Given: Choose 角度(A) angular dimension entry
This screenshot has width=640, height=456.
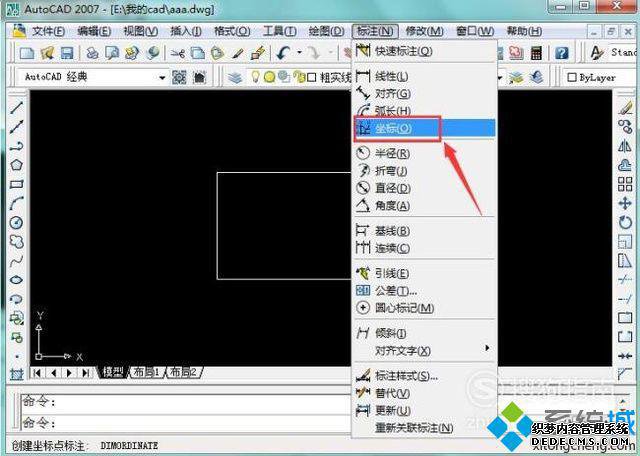Looking at the screenshot, I should pos(424,206).
